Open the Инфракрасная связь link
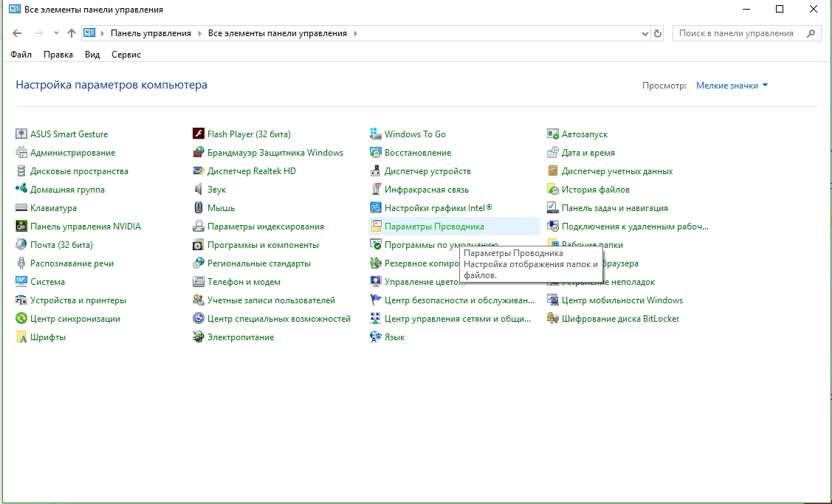This screenshot has height=504, width=832. (427, 190)
